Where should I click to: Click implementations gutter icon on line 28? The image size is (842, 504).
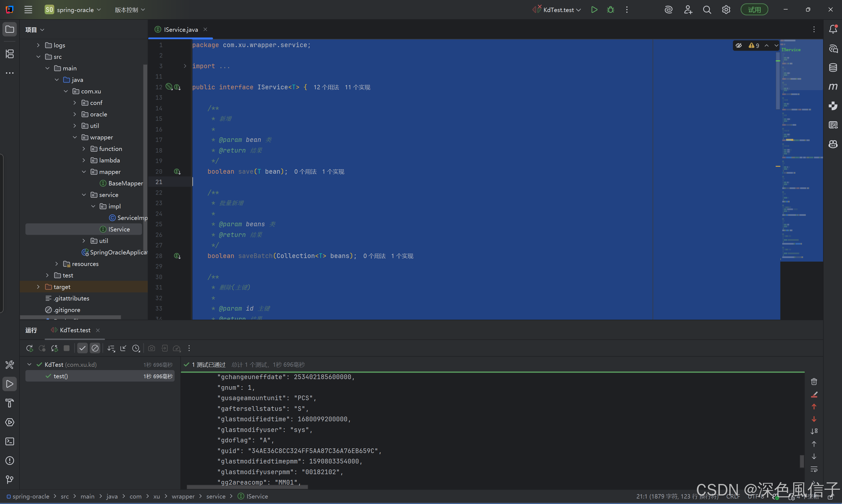[x=177, y=256]
